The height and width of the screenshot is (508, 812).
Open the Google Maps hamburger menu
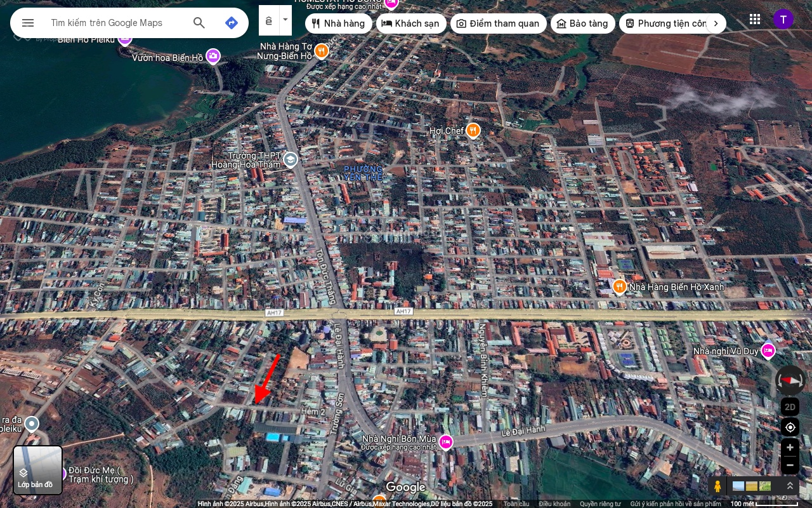(x=28, y=23)
